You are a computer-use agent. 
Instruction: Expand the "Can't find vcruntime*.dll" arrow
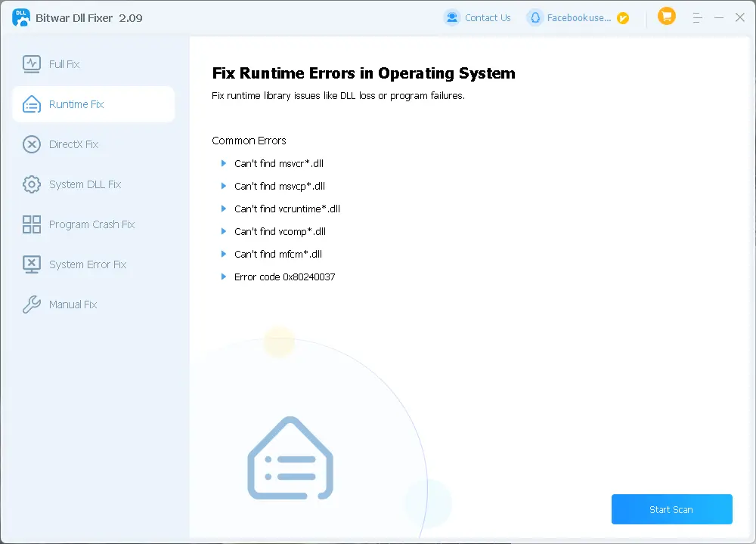click(x=223, y=209)
